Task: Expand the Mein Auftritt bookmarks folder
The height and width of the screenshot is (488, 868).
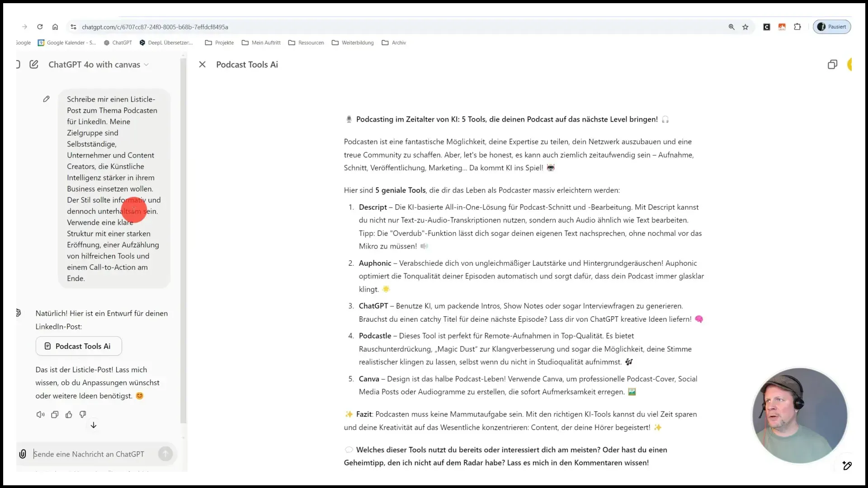Action: click(x=261, y=42)
